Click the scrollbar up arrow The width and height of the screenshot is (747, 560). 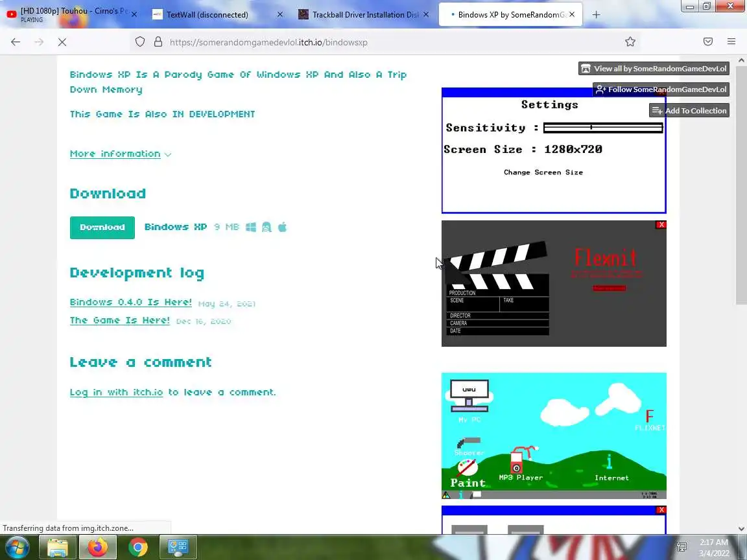point(741,60)
